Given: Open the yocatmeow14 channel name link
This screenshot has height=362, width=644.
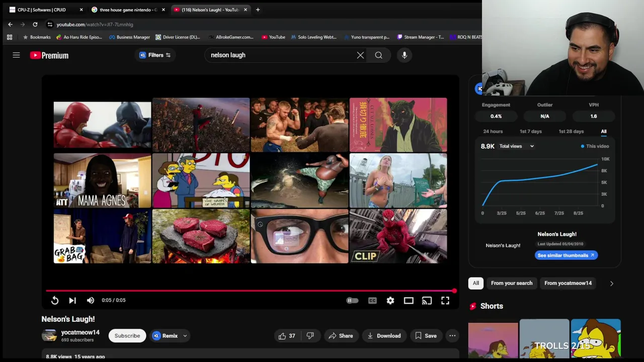Looking at the screenshot, I should [x=80, y=332].
